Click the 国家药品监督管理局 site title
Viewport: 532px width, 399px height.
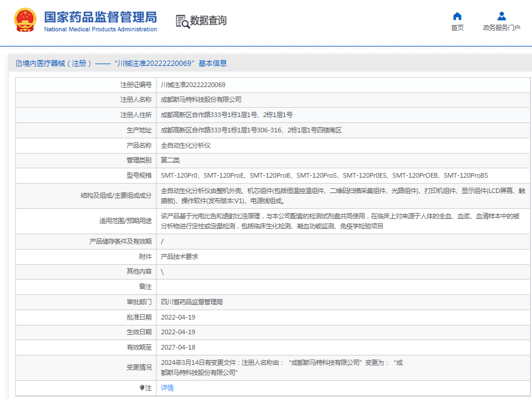[x=100, y=16]
